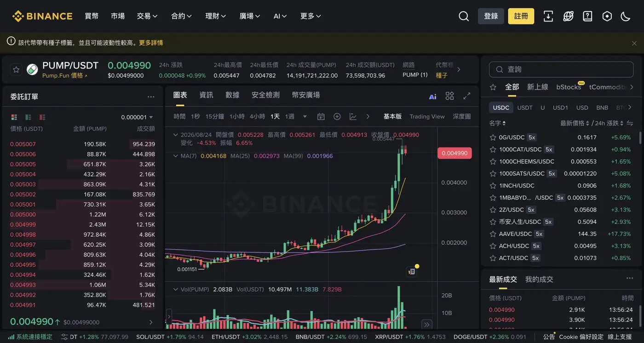This screenshot has height=343, width=644.
Task: Click the add indicator plus icon
Action: (x=337, y=117)
